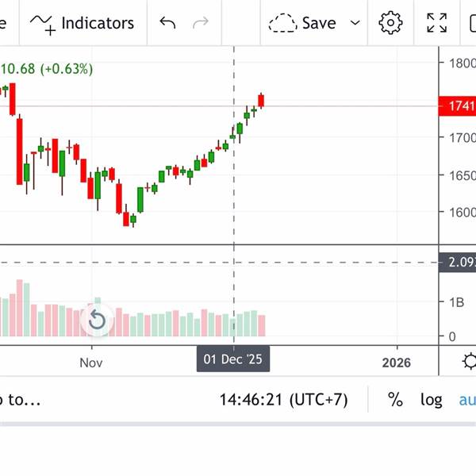Open chart settings gear icon
This screenshot has width=476, height=476.
(390, 23)
